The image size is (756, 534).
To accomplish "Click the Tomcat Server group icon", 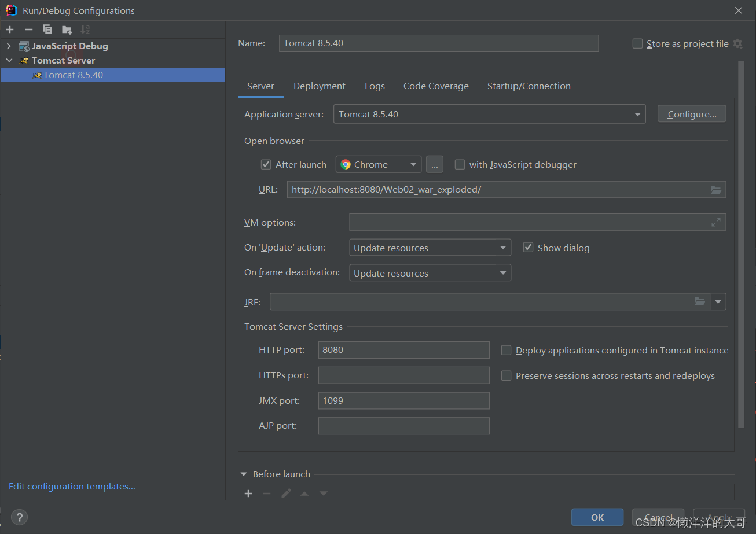I will pos(24,61).
